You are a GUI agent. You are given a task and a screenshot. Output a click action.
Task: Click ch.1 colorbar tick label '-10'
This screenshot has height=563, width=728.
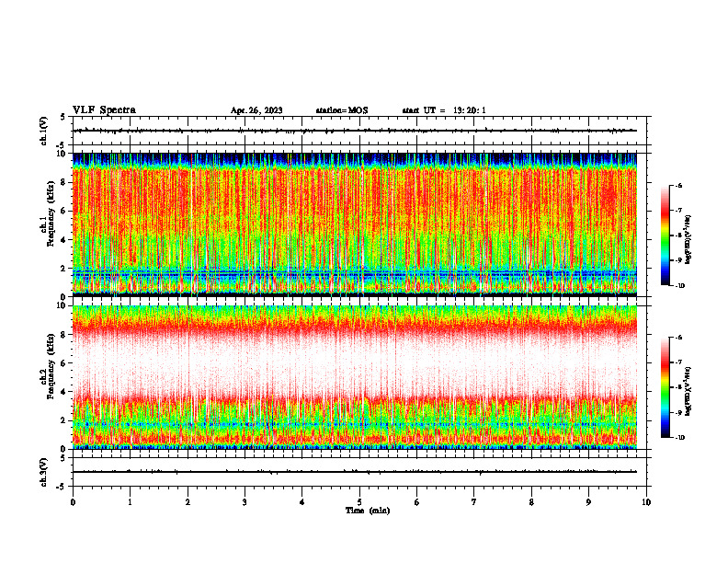(x=680, y=286)
